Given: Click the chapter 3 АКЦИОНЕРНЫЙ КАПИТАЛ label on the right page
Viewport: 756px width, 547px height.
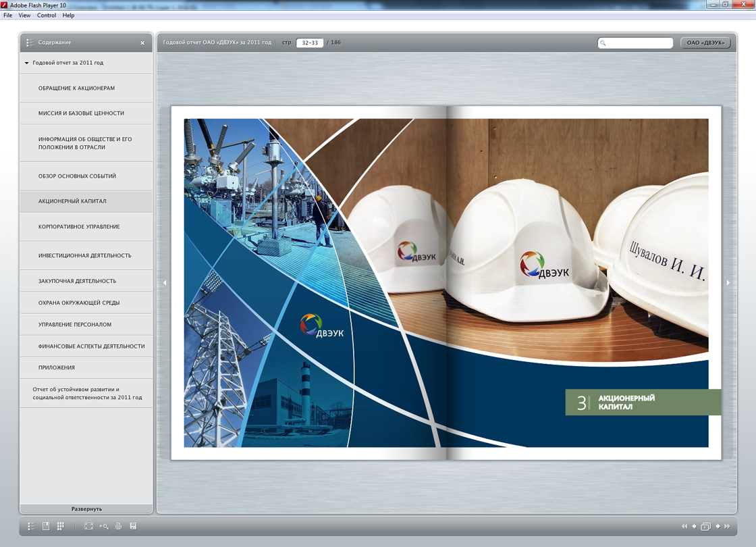Looking at the screenshot, I should point(643,402).
